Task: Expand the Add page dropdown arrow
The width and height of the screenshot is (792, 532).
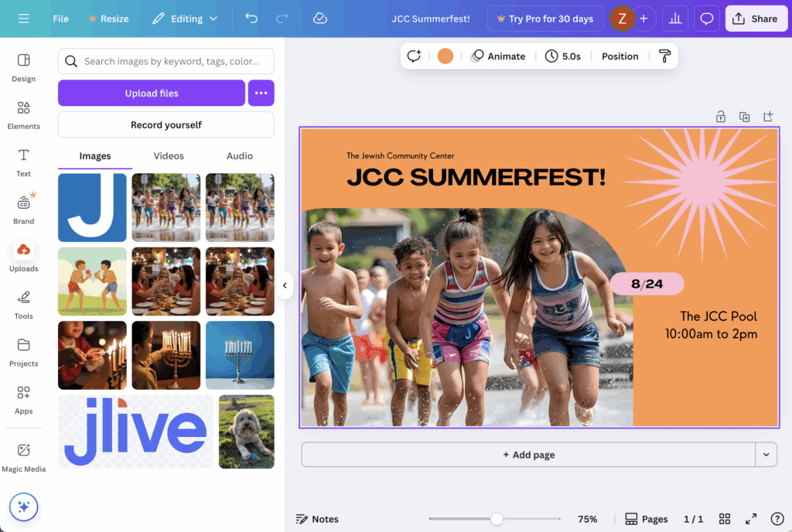Action: tap(766, 455)
